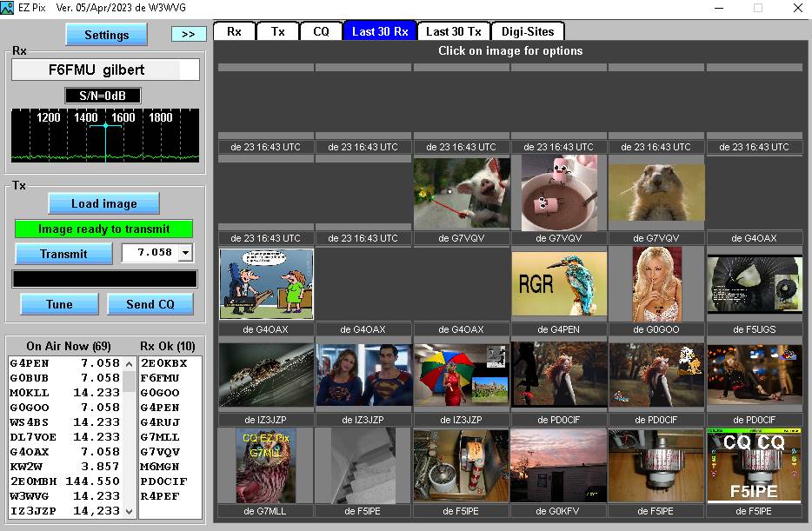Open the Digi-Sites tab
The image size is (812, 531).
point(528,31)
